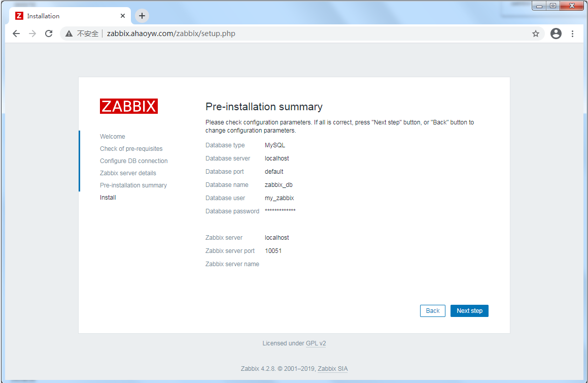Viewport: 588px width, 383px height.
Task: Reload the Zabbix setup page
Action: click(x=49, y=34)
